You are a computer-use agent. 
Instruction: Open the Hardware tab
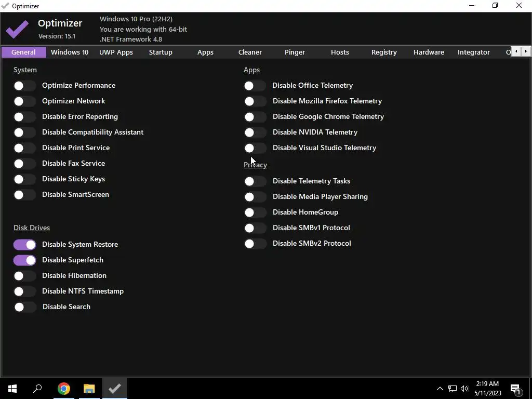tap(429, 52)
